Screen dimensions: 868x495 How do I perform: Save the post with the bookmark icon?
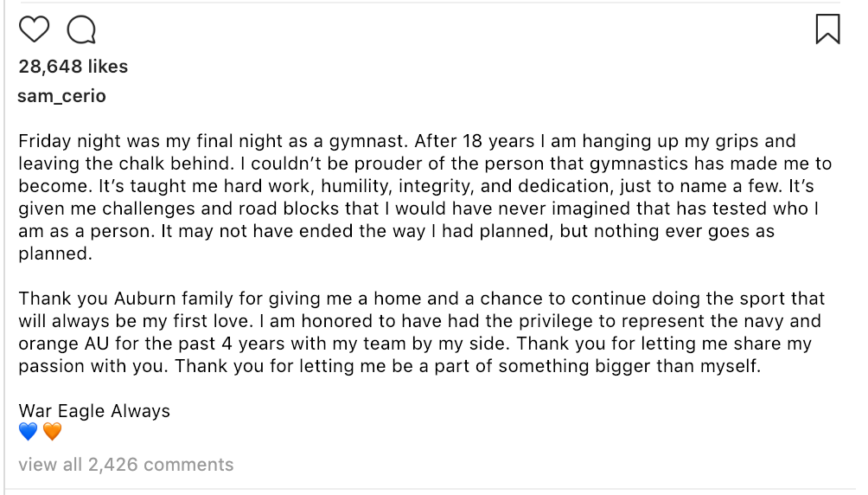827,29
